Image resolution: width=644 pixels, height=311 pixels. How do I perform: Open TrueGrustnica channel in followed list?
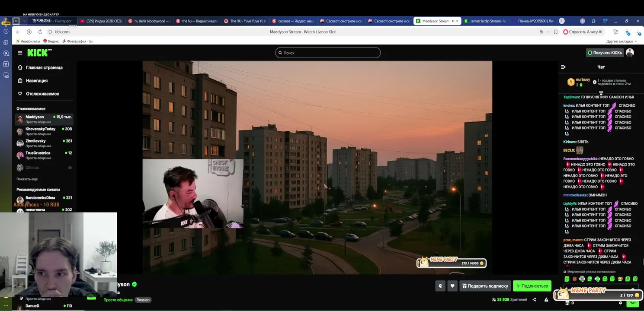44,155
